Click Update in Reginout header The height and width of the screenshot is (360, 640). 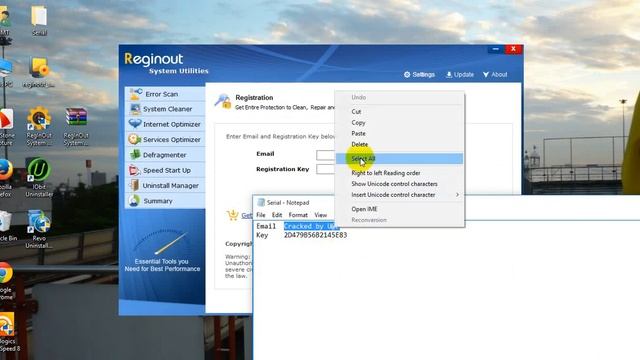pyautogui.click(x=460, y=75)
